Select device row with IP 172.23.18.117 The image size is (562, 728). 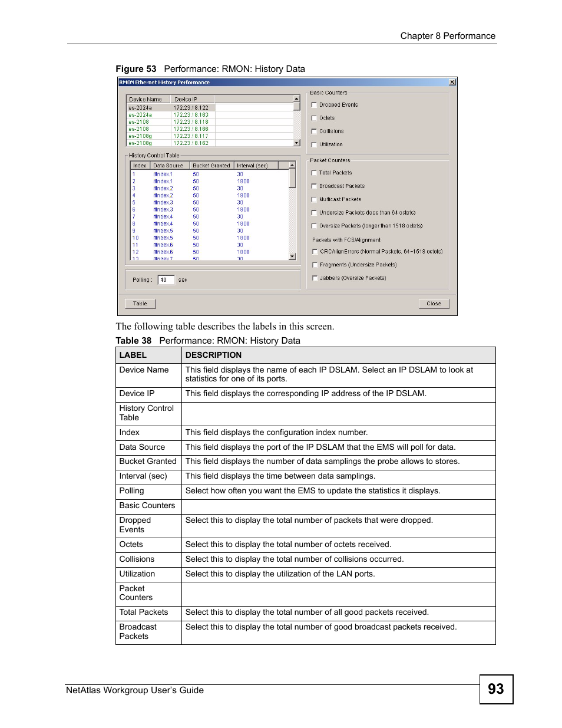pos(210,136)
